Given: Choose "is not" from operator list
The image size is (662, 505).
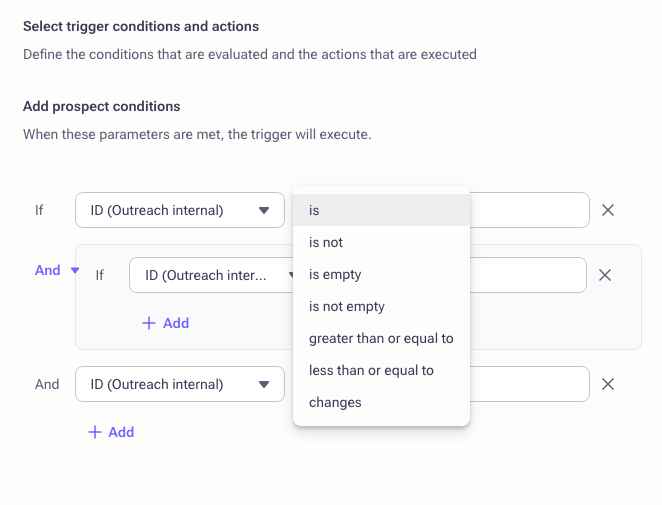Looking at the screenshot, I should [381, 242].
